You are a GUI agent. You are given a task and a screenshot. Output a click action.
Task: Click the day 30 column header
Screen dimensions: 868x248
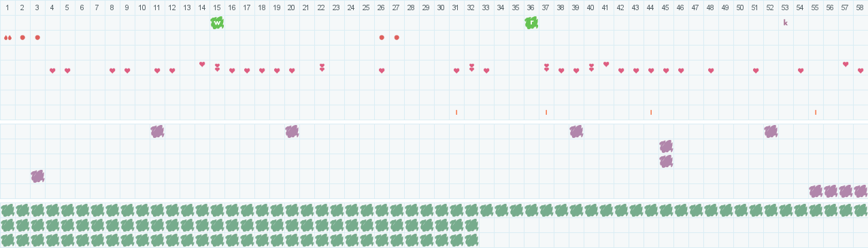(441, 7)
